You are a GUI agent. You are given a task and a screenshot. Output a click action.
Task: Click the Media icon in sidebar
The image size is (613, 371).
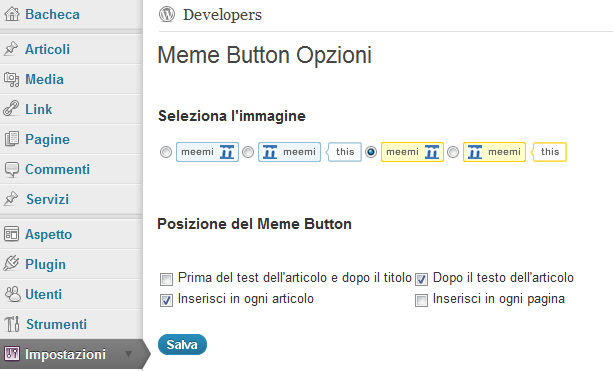(12, 79)
